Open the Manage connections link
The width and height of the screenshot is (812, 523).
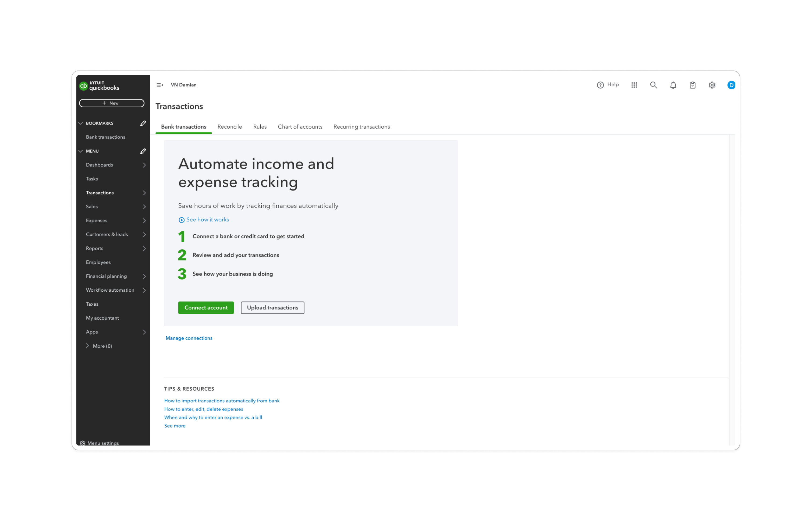189,338
